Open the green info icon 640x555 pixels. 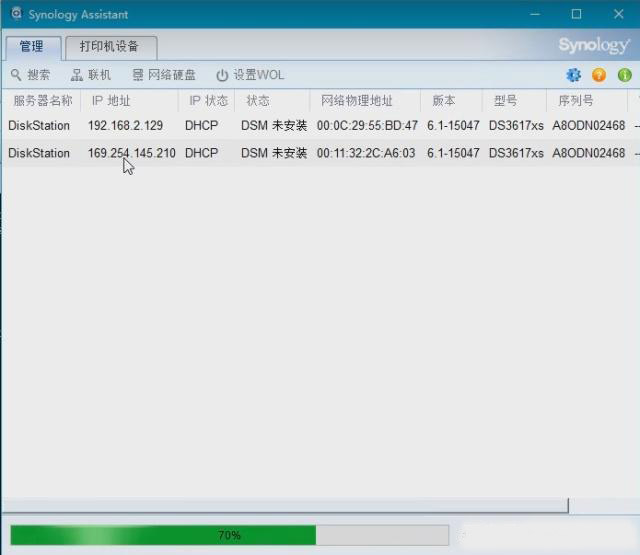pos(624,75)
